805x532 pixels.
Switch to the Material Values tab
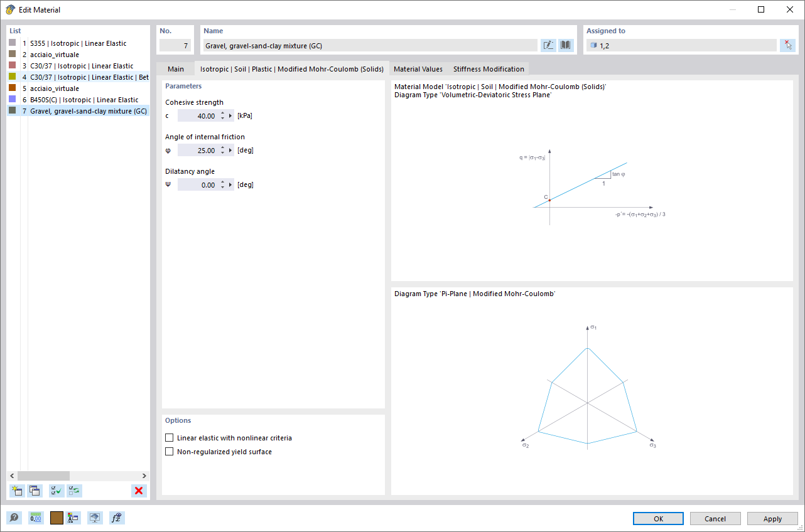tap(418, 69)
